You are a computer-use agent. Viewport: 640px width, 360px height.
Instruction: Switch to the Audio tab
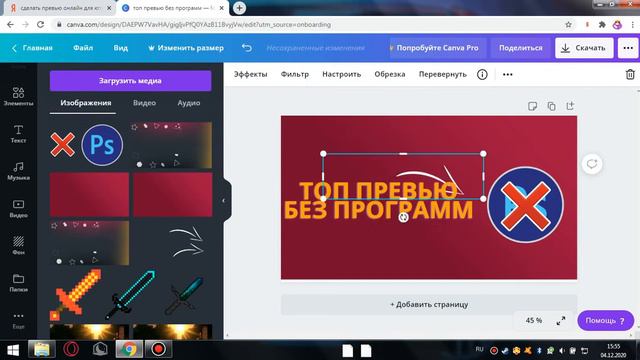[189, 103]
